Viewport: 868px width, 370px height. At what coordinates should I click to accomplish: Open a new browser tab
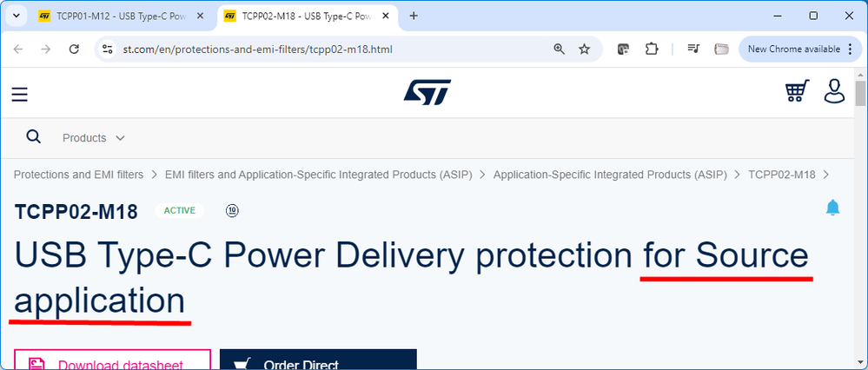click(413, 16)
